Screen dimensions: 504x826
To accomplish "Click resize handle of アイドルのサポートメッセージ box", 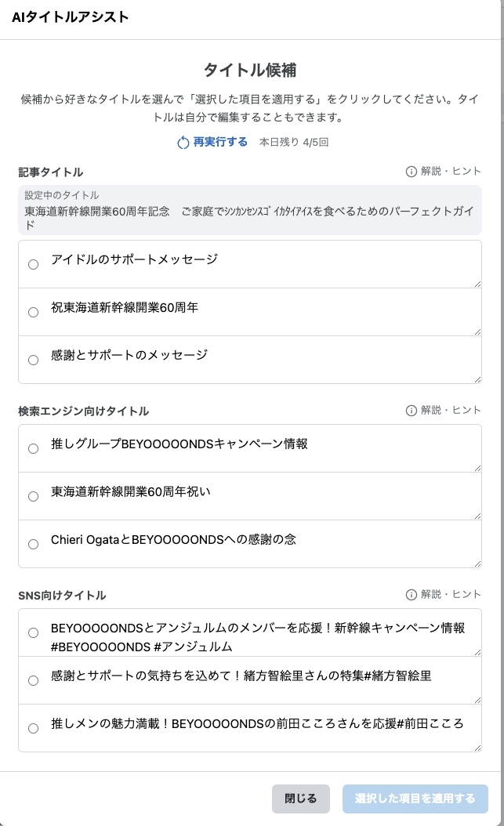I will coord(477,284).
